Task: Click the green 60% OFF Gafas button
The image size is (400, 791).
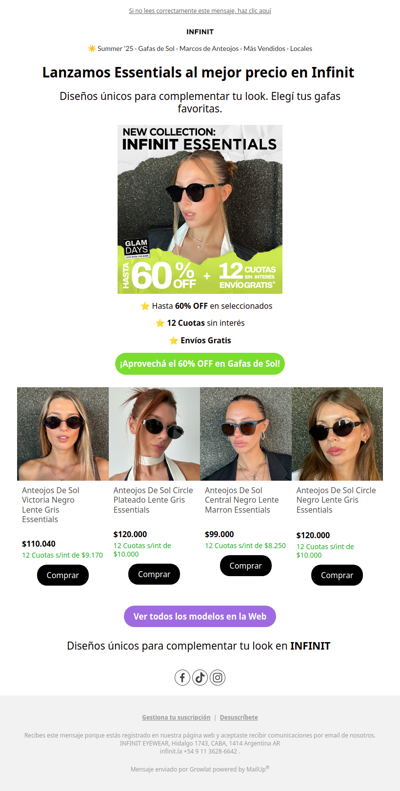Action: [200, 363]
